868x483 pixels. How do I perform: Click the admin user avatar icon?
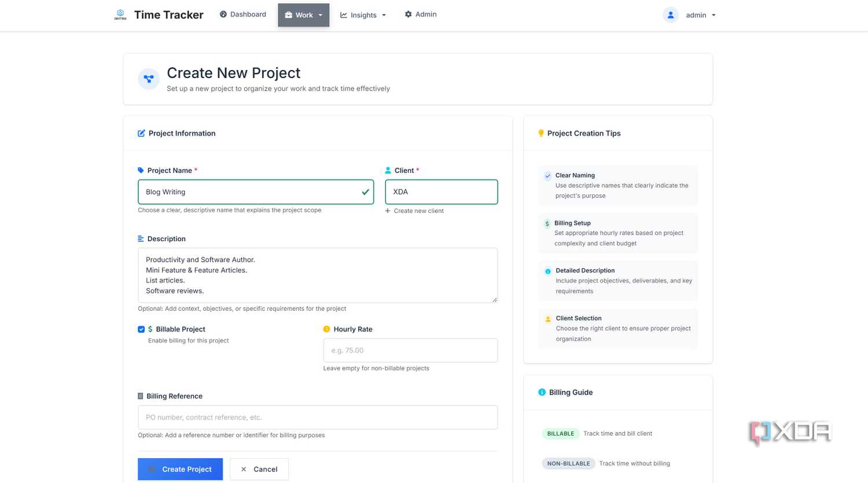tap(671, 15)
